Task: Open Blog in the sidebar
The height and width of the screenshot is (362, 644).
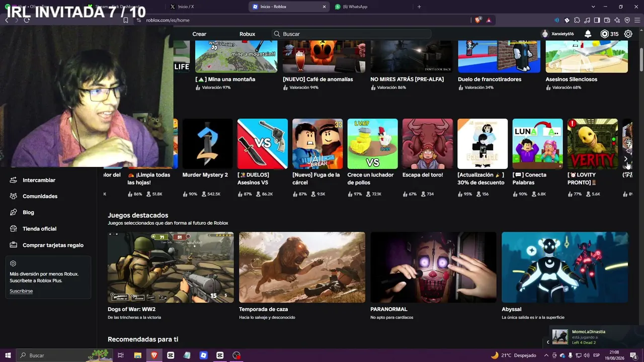Action: click(x=28, y=212)
